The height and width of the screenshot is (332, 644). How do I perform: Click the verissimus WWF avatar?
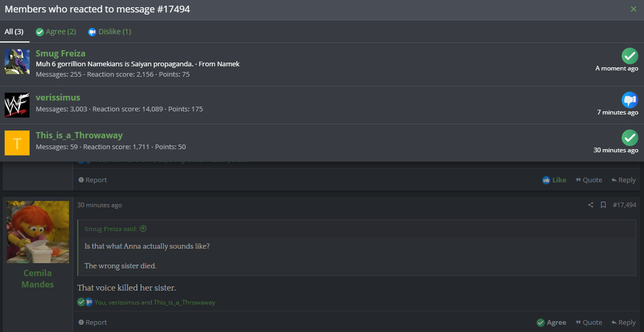[x=17, y=105]
